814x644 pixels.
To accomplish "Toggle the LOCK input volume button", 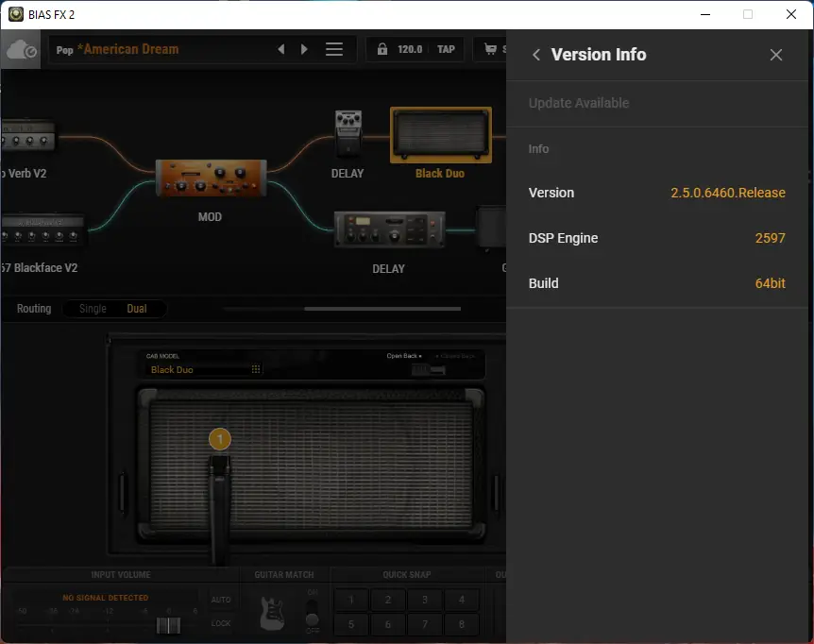I will click(x=221, y=623).
